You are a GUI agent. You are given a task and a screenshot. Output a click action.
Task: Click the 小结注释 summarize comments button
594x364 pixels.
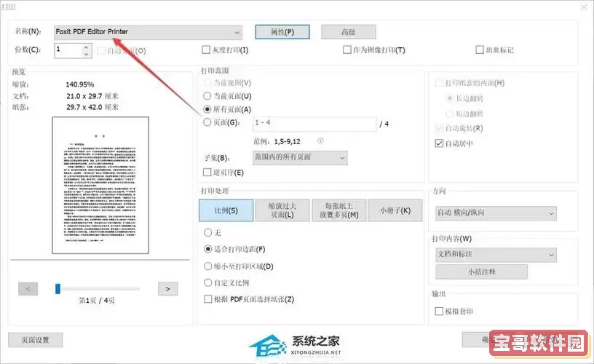[482, 272]
